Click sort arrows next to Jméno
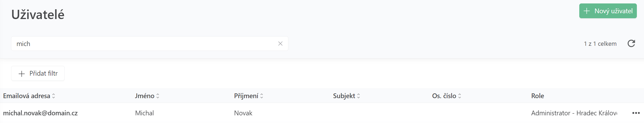644x123 pixels. [x=158, y=96]
